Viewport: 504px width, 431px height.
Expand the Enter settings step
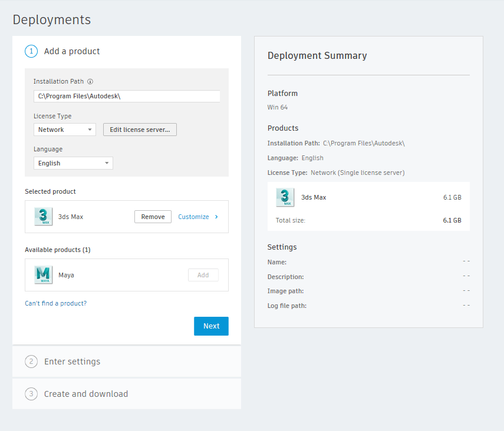(127, 362)
